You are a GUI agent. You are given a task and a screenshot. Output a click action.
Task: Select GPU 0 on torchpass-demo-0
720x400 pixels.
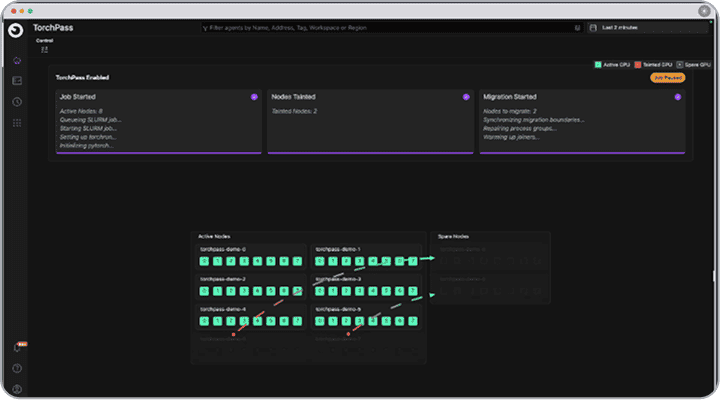205,261
